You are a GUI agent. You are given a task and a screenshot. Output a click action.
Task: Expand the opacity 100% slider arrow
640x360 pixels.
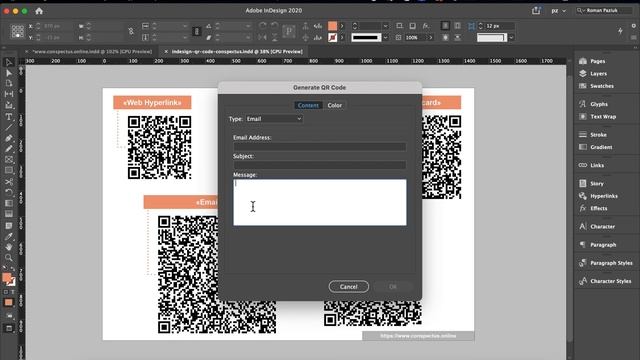(x=430, y=38)
